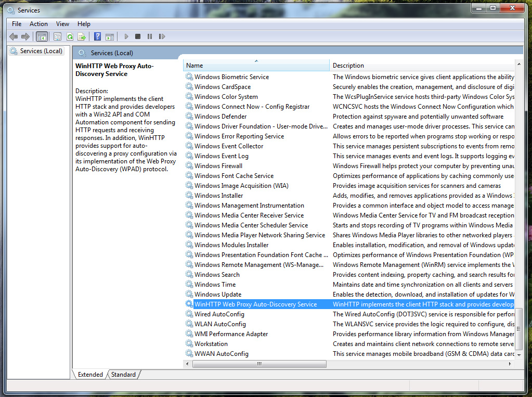Select the WWAN AutoConfig row
The width and height of the screenshot is (532, 397).
tap(349, 353)
